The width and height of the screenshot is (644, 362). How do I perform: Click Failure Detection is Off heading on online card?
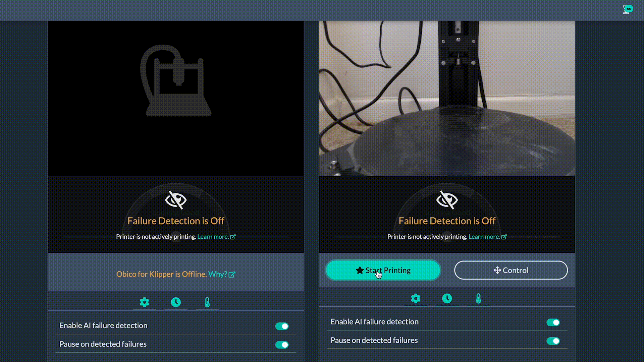tap(447, 221)
